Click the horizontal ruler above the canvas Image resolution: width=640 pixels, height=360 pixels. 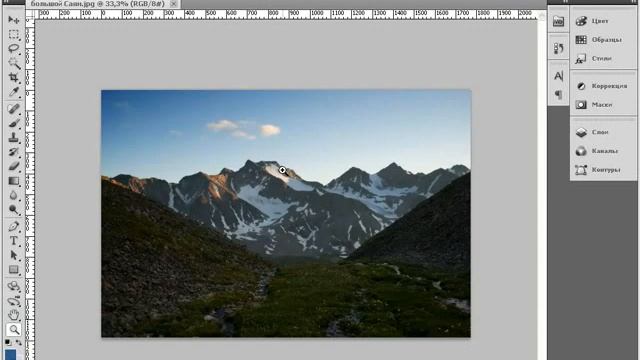pyautogui.click(x=286, y=14)
